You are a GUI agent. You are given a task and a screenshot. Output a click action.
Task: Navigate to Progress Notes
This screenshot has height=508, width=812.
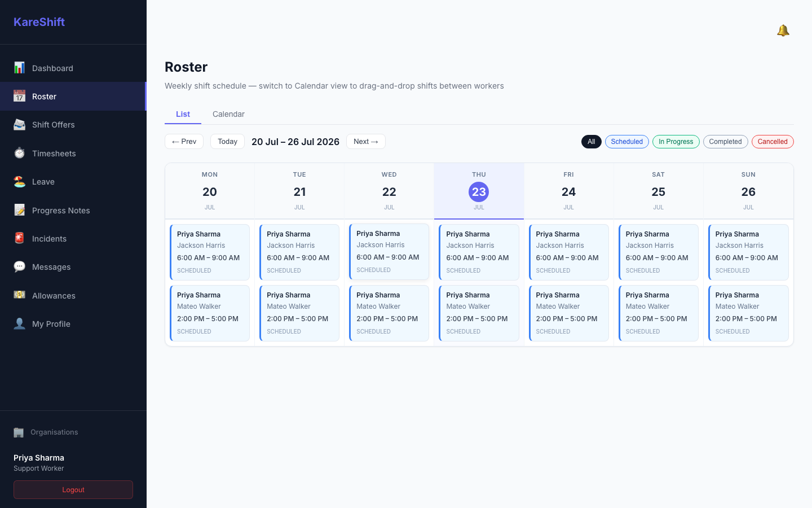pos(73,211)
